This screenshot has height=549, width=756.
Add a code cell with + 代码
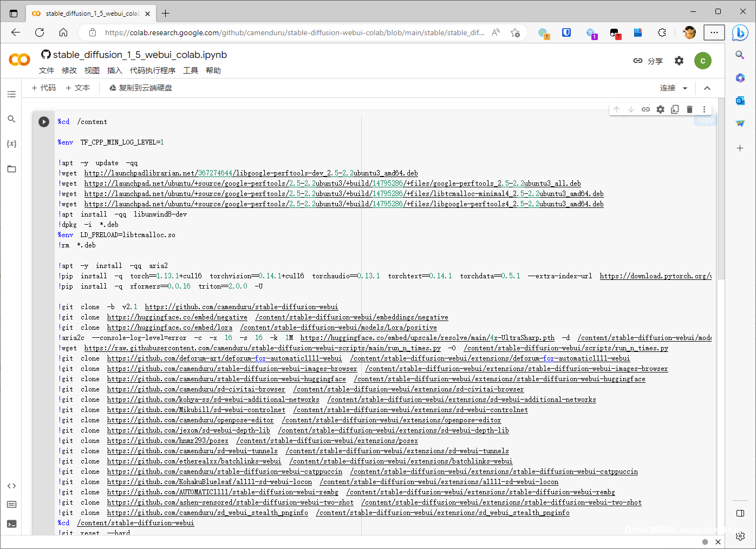[x=43, y=88]
